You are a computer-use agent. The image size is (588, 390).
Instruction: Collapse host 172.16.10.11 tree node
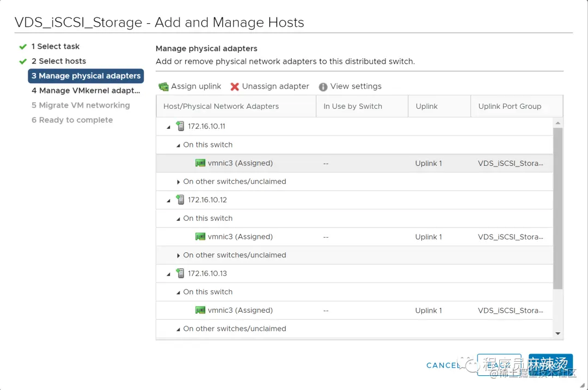pos(169,127)
